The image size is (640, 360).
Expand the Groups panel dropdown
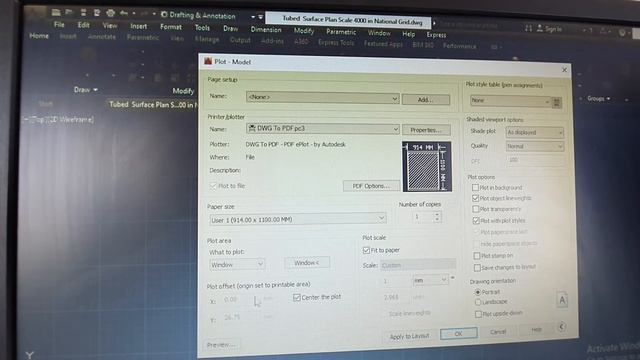coord(598,98)
